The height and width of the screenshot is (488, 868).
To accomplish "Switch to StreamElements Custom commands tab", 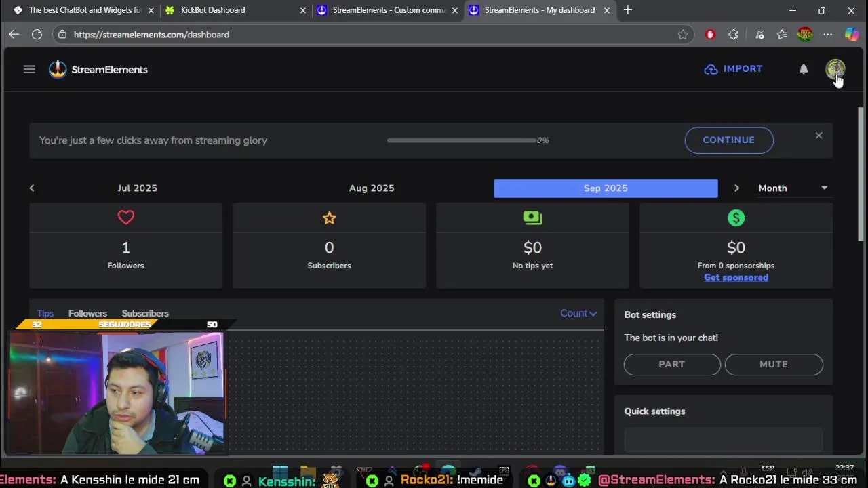I will pyautogui.click(x=388, y=10).
